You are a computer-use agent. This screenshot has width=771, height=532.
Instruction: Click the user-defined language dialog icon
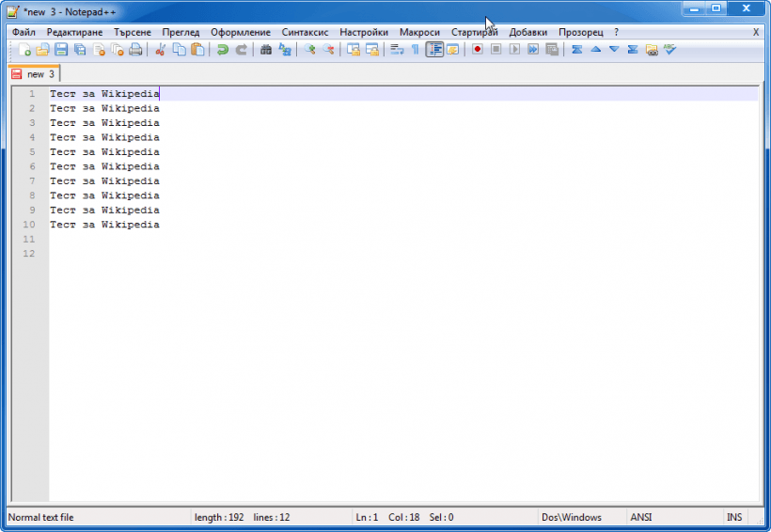coord(453,49)
